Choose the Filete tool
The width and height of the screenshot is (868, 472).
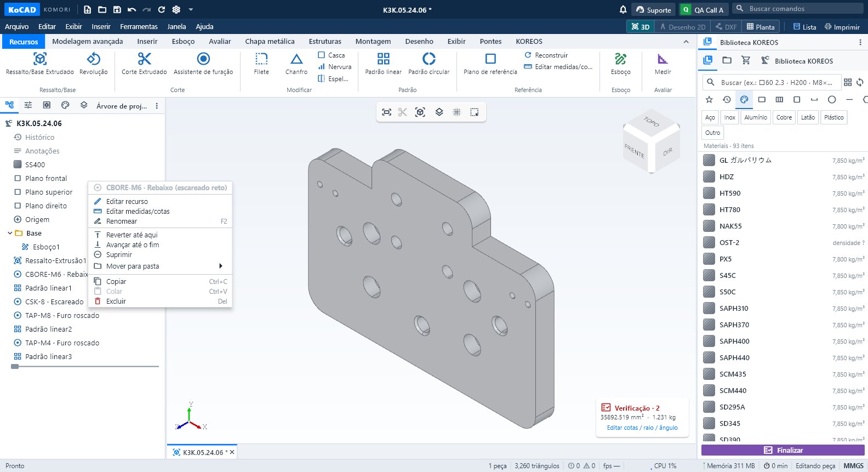pyautogui.click(x=261, y=64)
